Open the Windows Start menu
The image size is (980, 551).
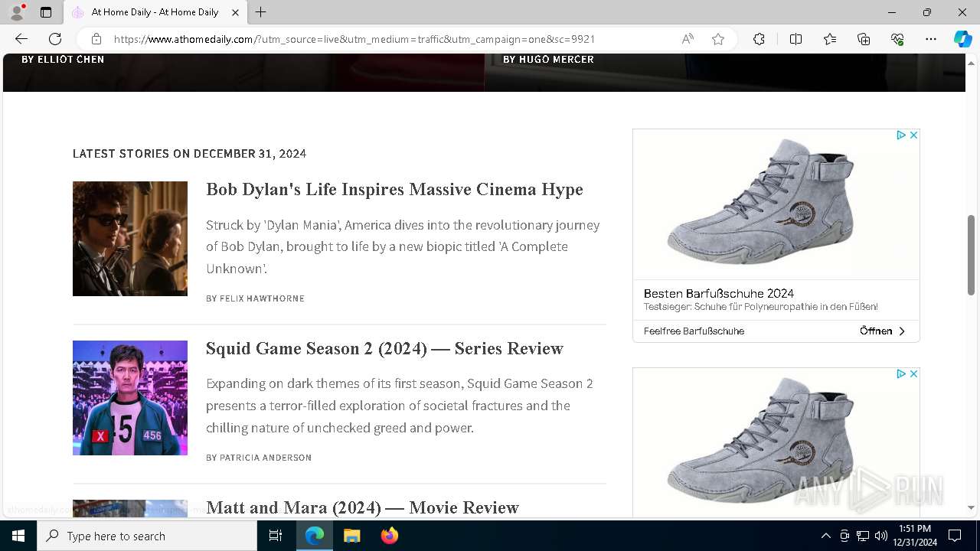tap(18, 536)
